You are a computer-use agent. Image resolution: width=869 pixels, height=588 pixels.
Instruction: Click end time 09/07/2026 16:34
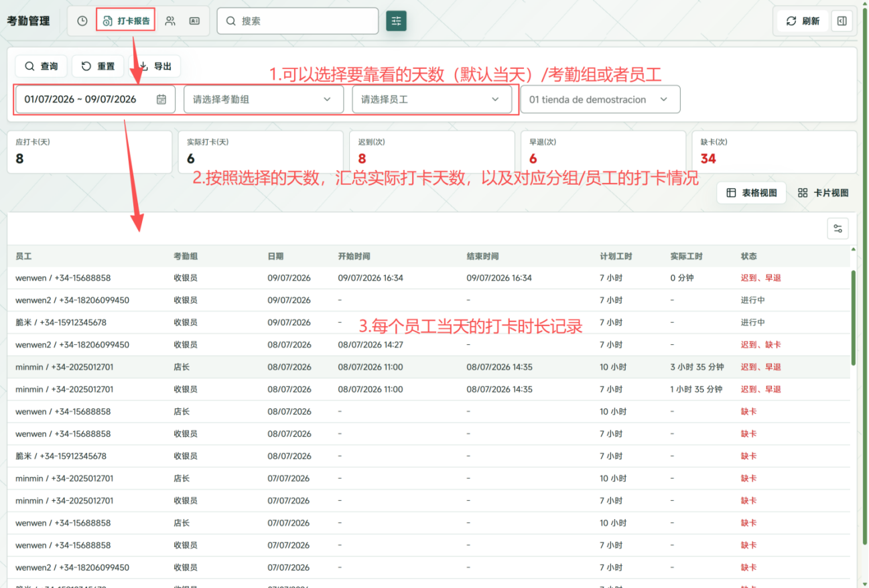pyautogui.click(x=499, y=278)
